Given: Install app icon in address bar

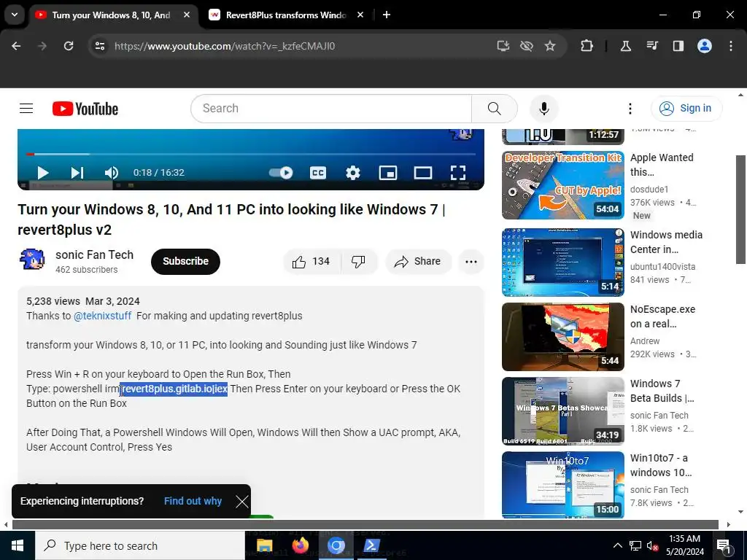Looking at the screenshot, I should pos(503,46).
